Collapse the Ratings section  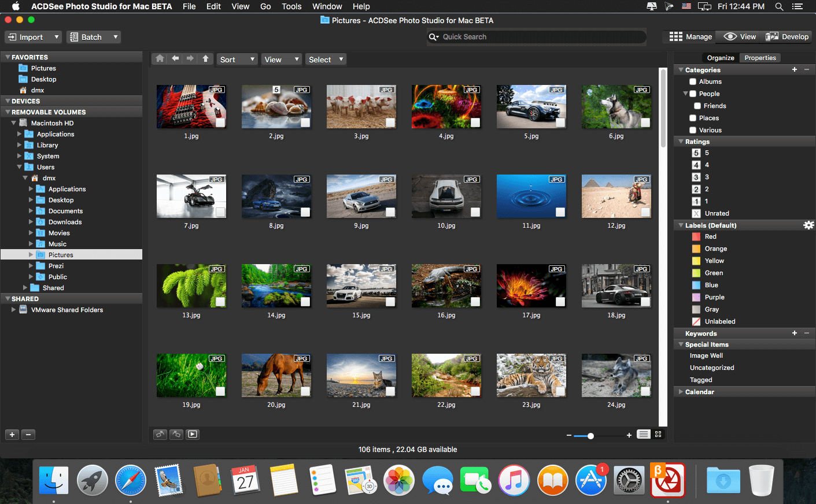680,141
